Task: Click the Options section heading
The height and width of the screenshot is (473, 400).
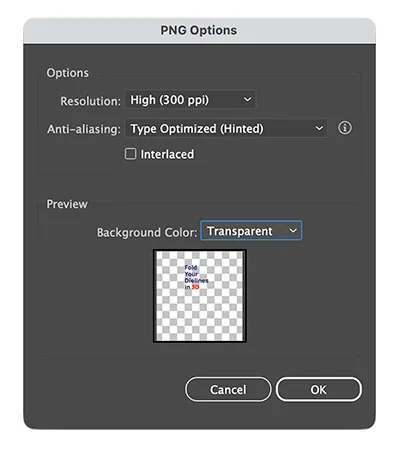Action: [68, 73]
